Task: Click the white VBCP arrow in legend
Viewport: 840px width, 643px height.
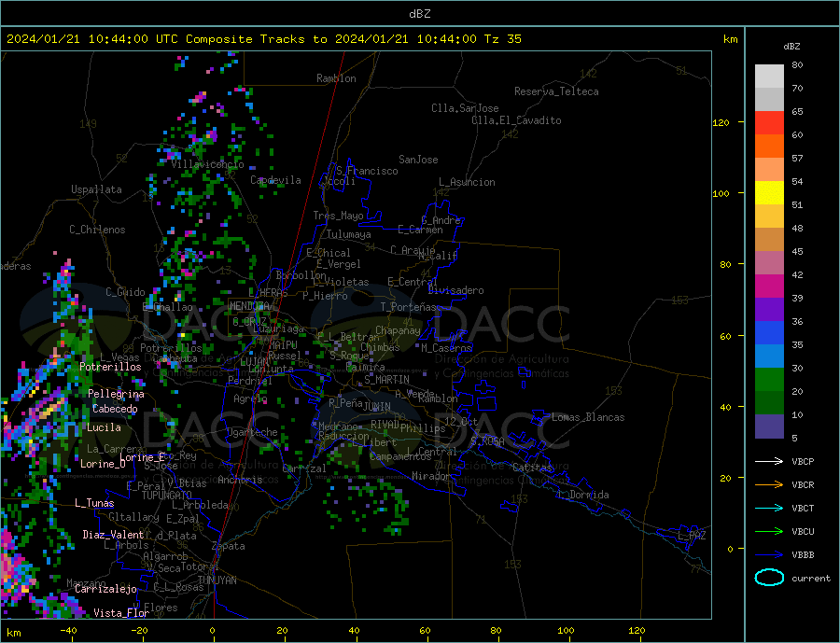Action: point(769,461)
